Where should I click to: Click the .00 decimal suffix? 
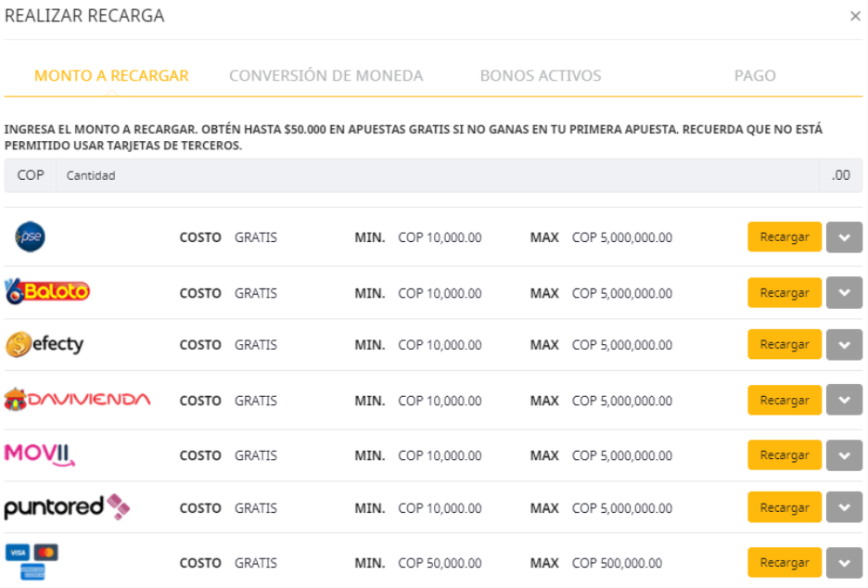pos(841,175)
